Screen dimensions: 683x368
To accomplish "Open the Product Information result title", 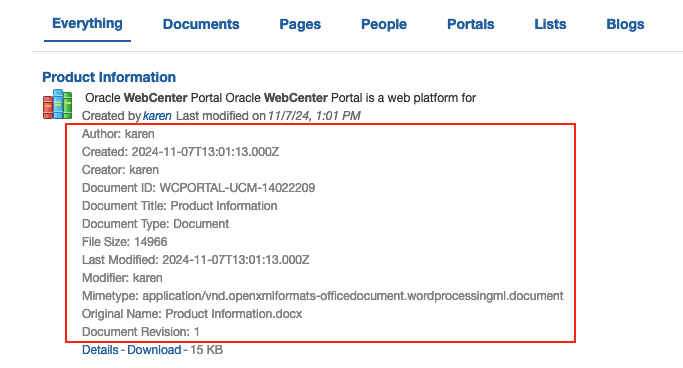I will (109, 77).
